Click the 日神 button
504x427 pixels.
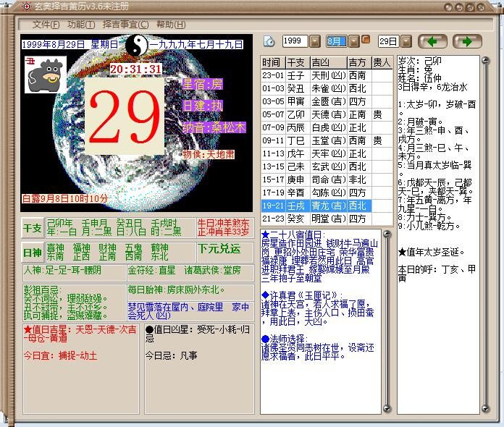(x=33, y=253)
